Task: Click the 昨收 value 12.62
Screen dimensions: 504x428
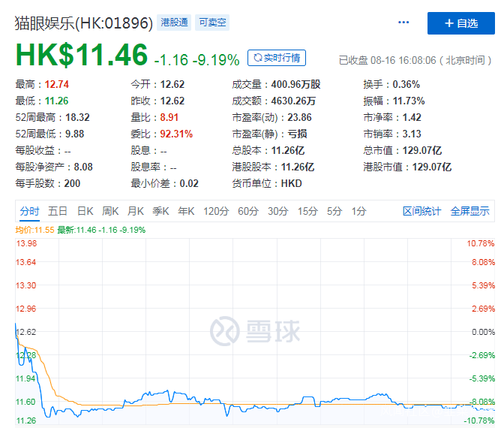Action: pos(172,101)
